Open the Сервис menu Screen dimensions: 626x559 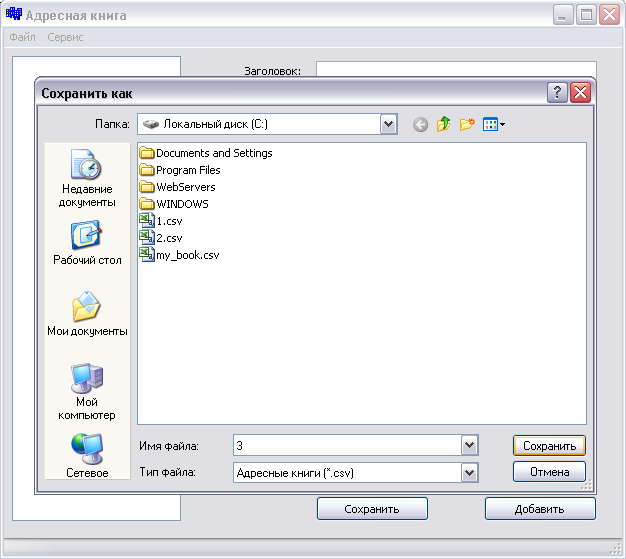[65, 37]
